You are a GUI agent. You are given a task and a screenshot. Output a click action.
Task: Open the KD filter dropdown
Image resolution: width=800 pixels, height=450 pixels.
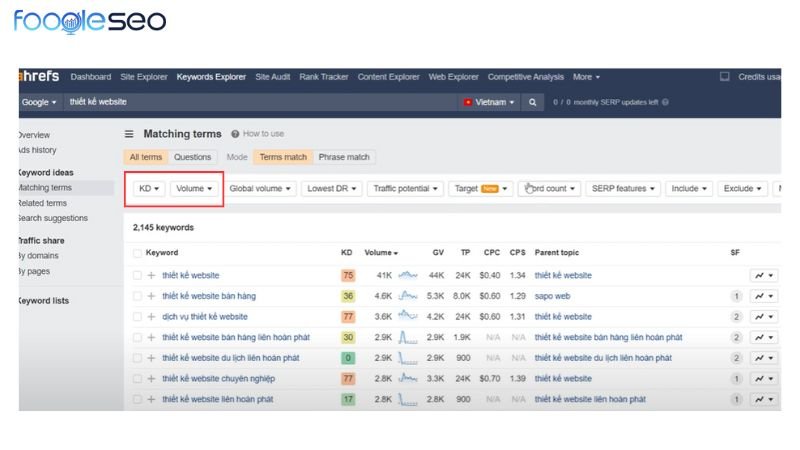tap(149, 189)
